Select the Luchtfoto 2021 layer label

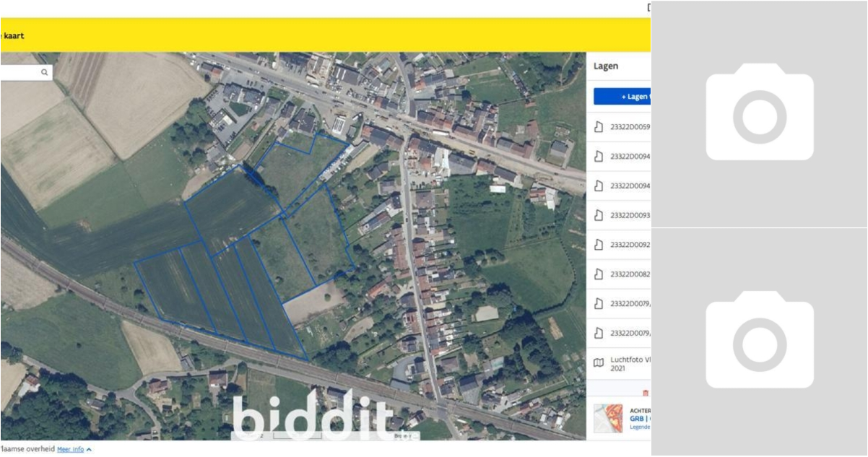(630, 362)
